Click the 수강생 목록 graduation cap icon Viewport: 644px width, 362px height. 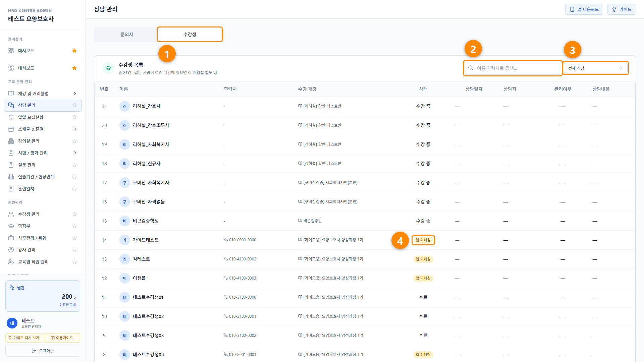pos(108,68)
